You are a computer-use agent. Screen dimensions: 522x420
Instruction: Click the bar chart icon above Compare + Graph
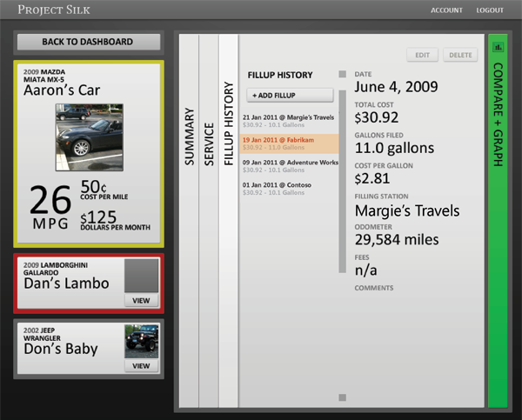point(498,47)
